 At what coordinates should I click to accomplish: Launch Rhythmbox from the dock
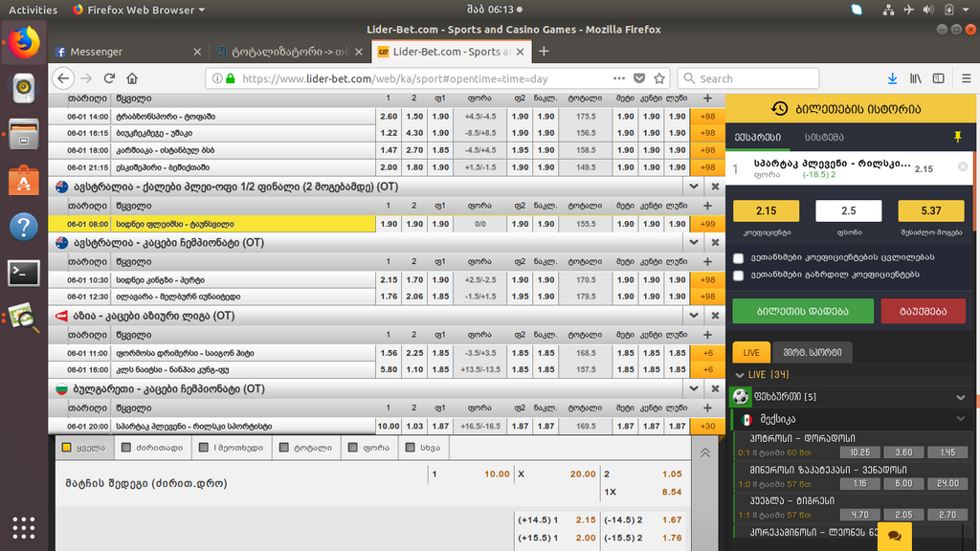[x=24, y=88]
